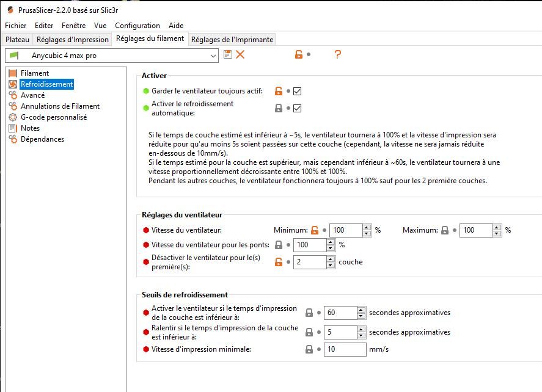542x392 pixels.
Task: Click the PrusaSlicer logo in the title bar
Action: tap(10, 10)
